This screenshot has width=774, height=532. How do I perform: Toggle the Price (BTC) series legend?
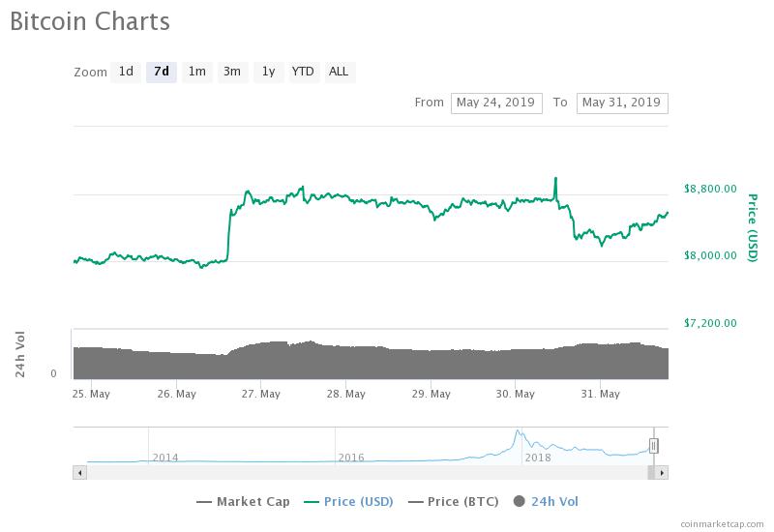[454, 502]
